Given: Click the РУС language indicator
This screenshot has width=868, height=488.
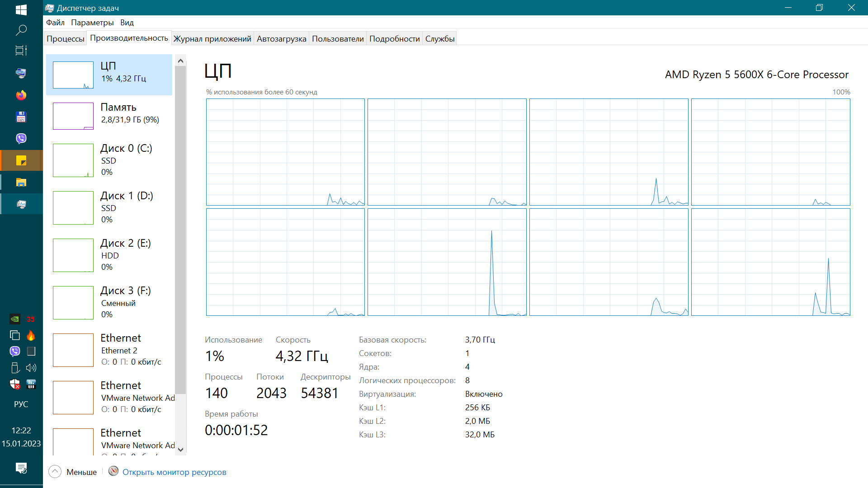Looking at the screenshot, I should coord(21,404).
